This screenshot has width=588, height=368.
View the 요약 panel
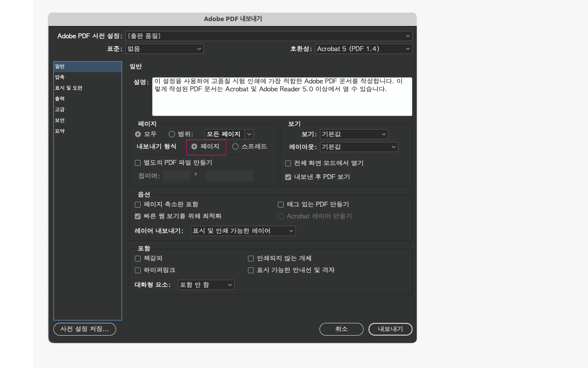(60, 131)
